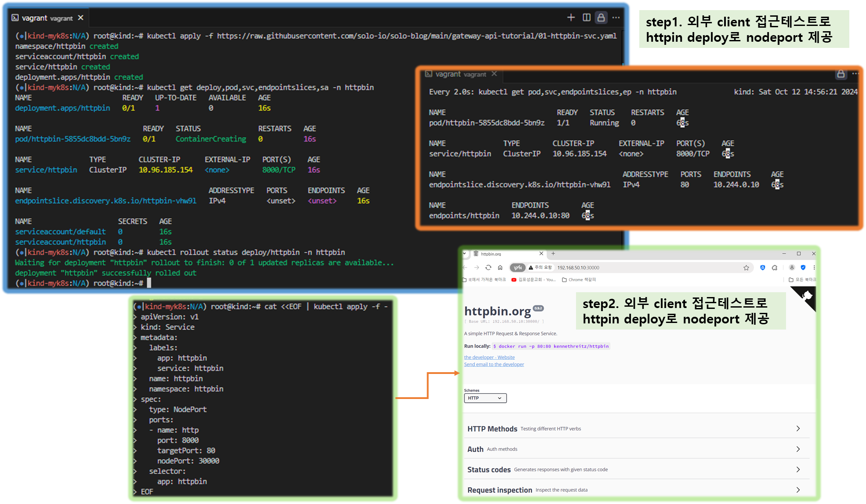The height and width of the screenshot is (504, 866).
Task: Open the Chrome 책갈피 bookmark folder
Action: (x=579, y=280)
